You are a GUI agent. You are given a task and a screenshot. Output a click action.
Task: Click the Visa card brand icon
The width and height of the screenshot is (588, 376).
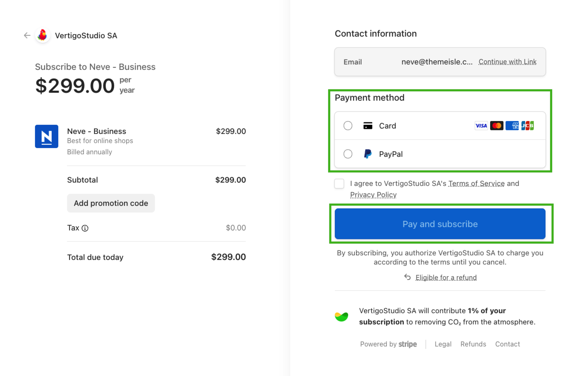tap(481, 126)
